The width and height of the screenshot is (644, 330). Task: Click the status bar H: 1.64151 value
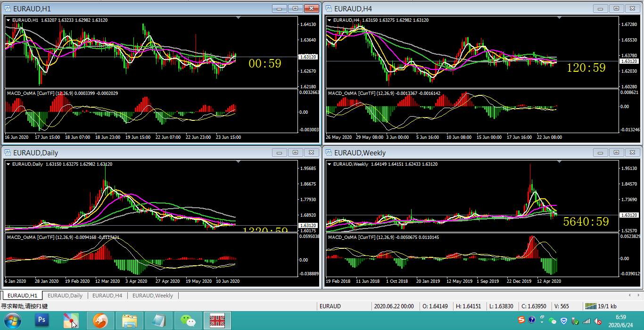coord(469,306)
